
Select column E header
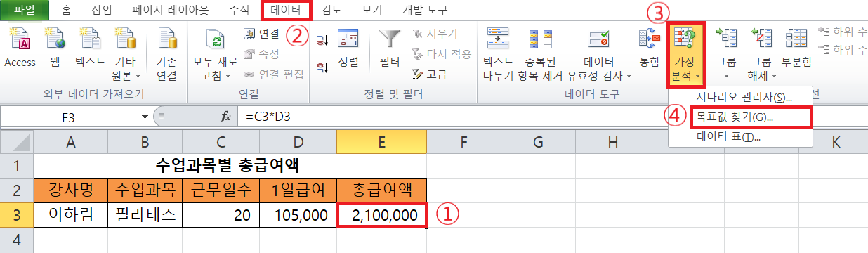pyautogui.click(x=381, y=142)
